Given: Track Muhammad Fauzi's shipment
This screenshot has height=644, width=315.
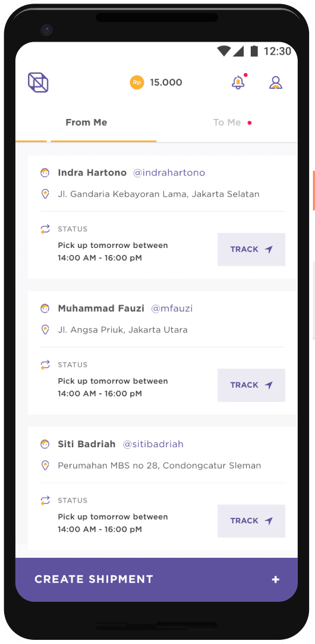Looking at the screenshot, I should 251,385.
